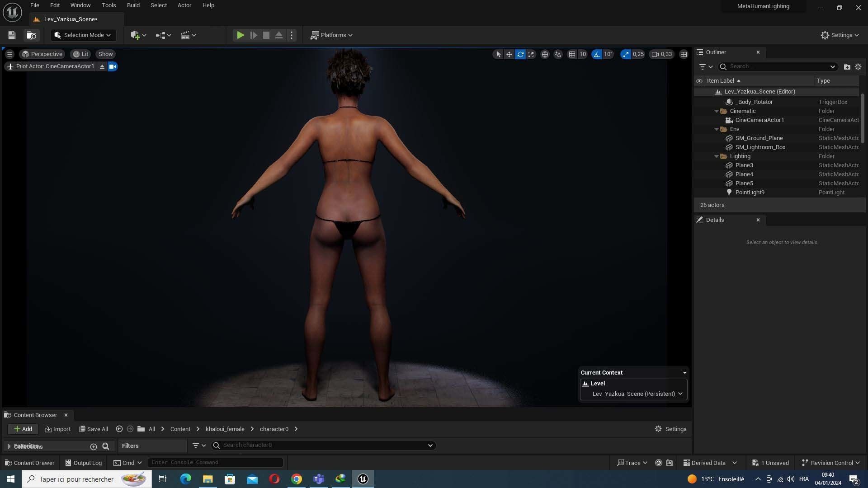
Task: Create new folder in Outliner
Action: coord(847,66)
